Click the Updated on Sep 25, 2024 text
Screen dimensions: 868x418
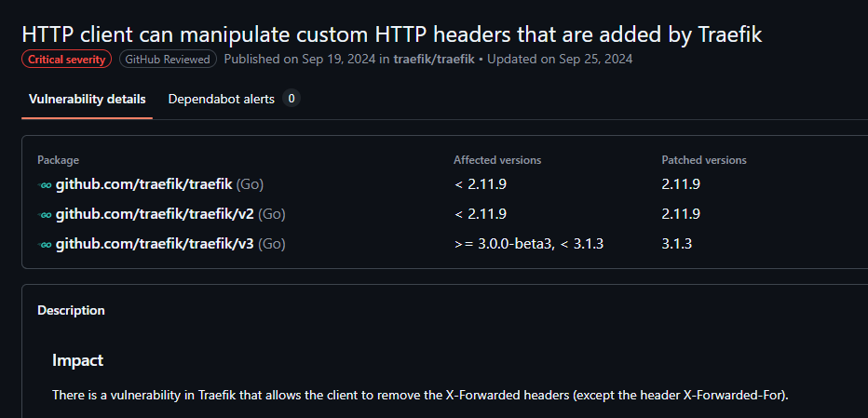coord(560,60)
